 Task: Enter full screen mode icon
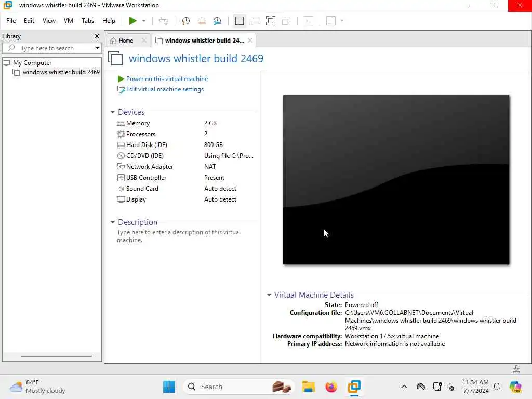(x=270, y=21)
